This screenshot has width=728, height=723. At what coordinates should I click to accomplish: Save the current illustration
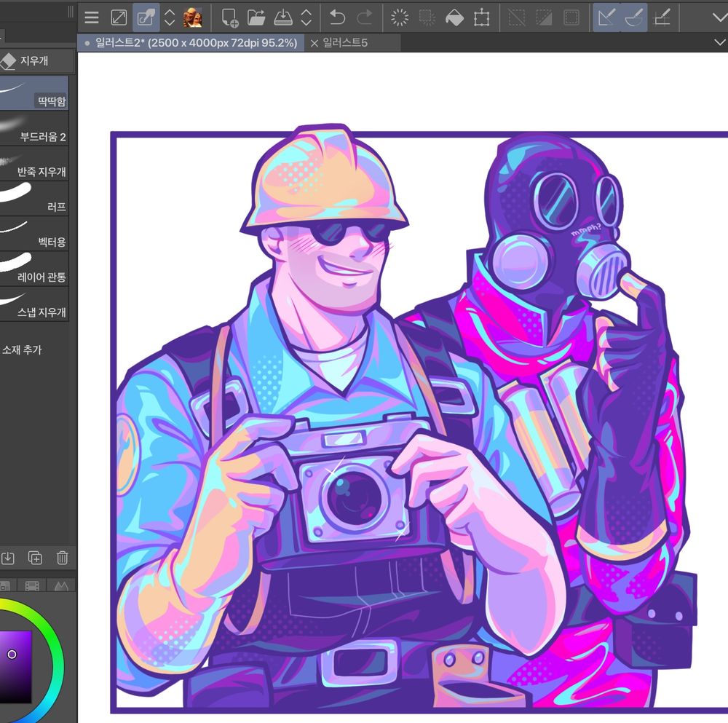pos(282,17)
